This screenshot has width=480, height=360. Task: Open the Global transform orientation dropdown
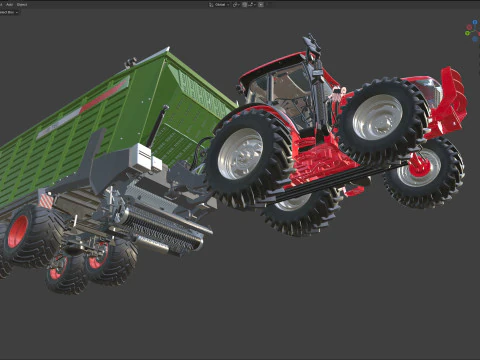[219, 5]
